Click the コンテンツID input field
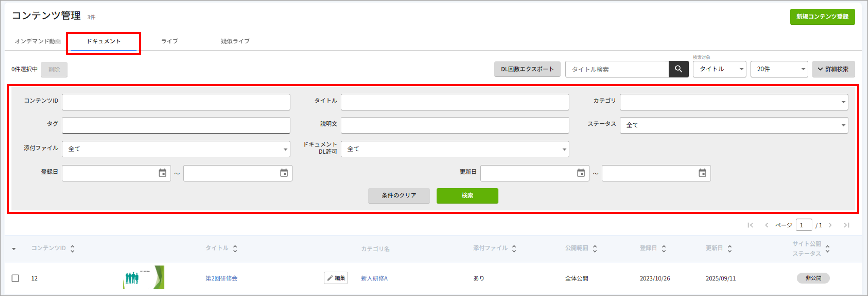 (176, 102)
